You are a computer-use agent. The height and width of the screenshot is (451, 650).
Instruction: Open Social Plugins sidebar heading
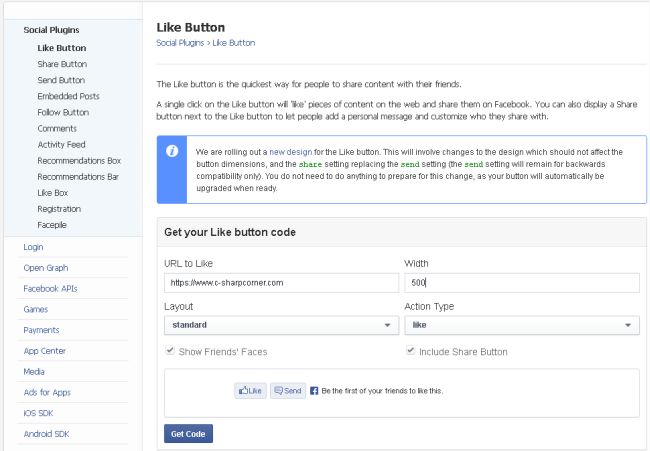pyautogui.click(x=51, y=30)
